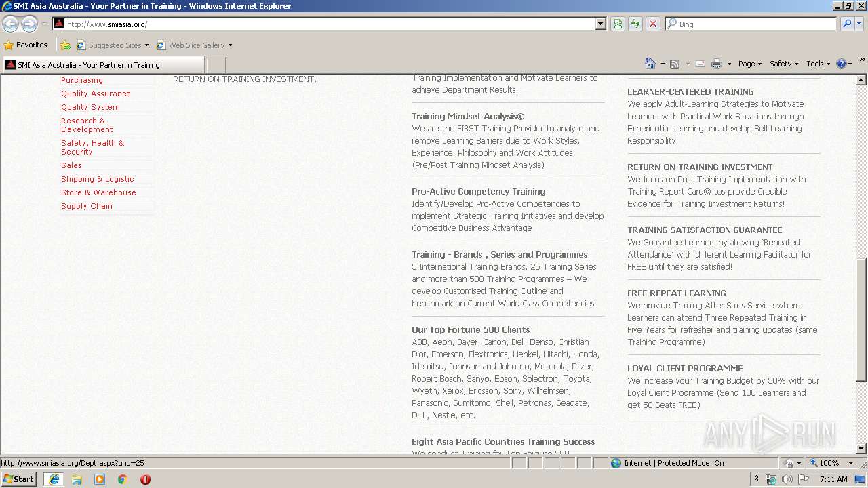Open Windows Explorer folder taskbar icon
This screenshot has width=868, height=488.
click(77, 479)
